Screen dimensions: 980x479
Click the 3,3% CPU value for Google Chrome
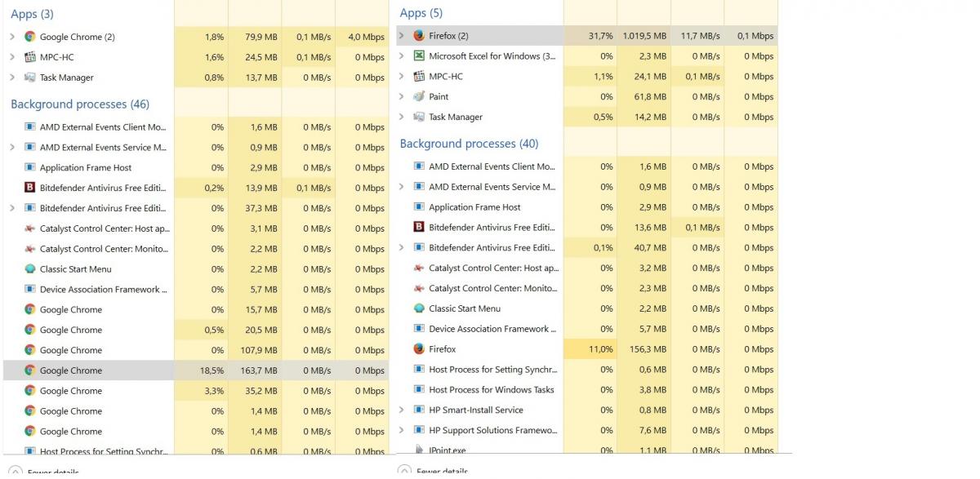pos(214,391)
